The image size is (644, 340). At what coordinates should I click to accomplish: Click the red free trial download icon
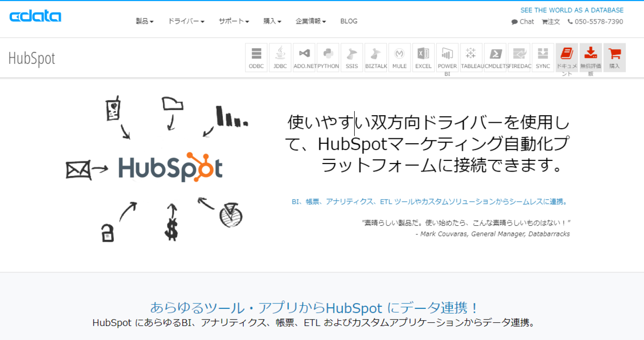click(x=591, y=57)
